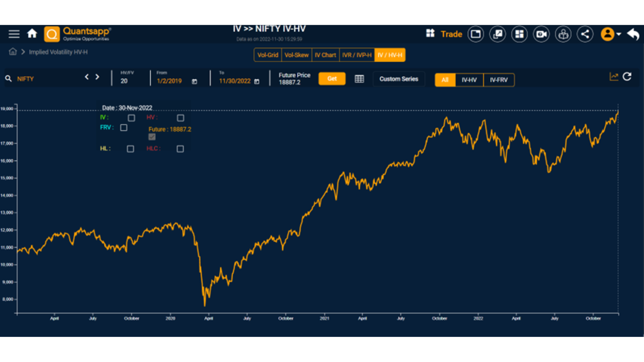Click the refresh chart icon
Screen dimensions: 644x362
click(627, 77)
